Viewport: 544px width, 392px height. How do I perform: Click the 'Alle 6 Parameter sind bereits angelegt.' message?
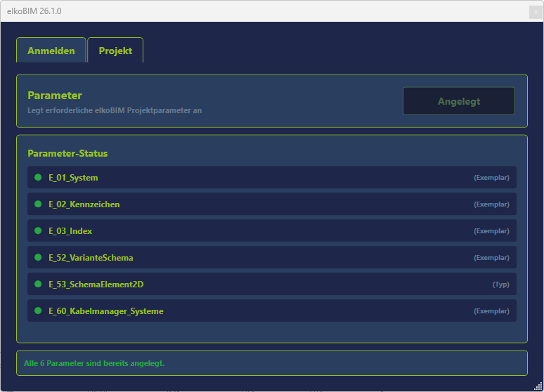[94, 363]
